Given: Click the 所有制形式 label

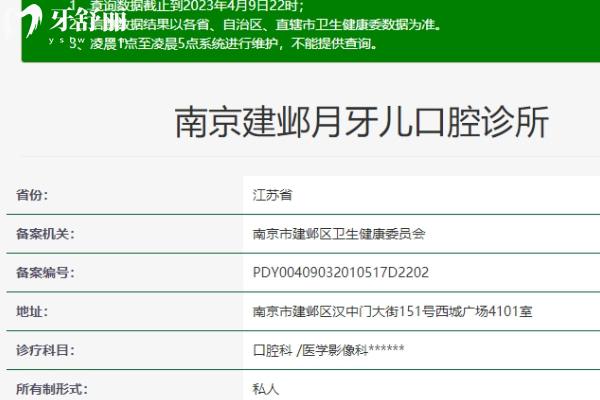Looking at the screenshot, I should (x=52, y=389).
